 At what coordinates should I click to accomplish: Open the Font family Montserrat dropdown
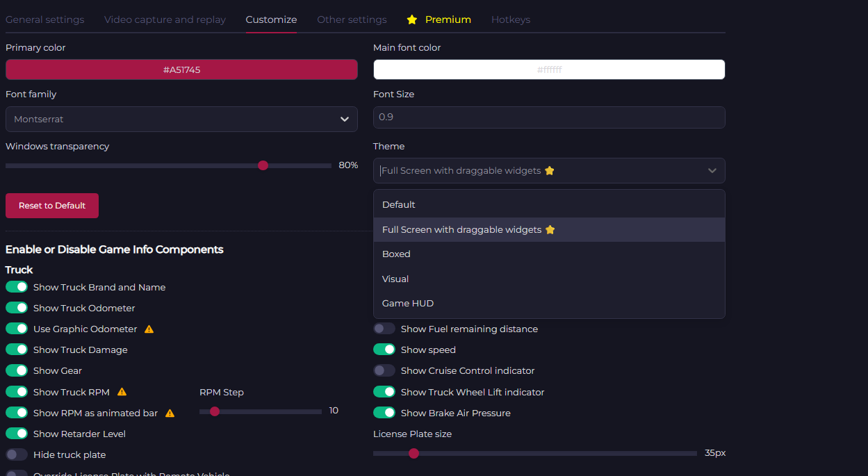tap(181, 119)
